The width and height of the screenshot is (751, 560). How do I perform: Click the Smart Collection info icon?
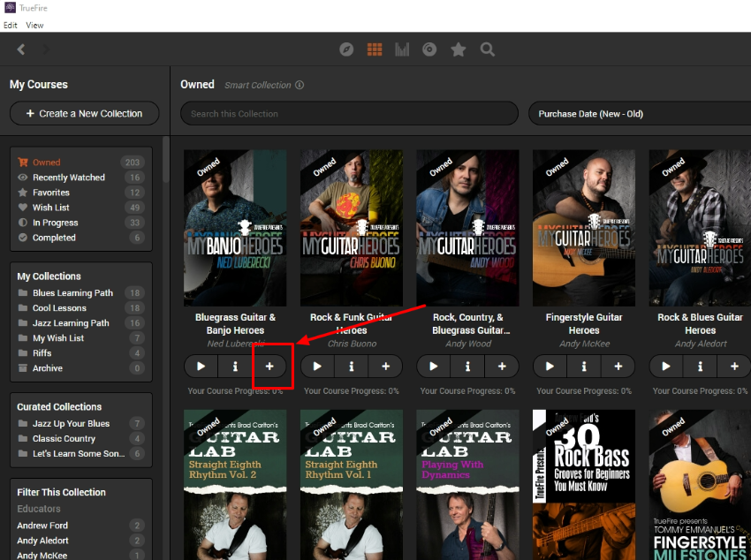click(300, 85)
